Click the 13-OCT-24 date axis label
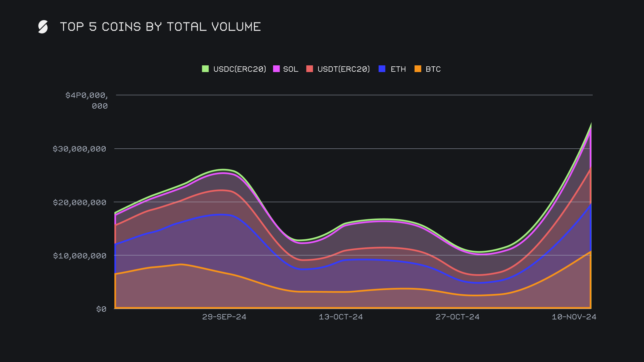 (x=341, y=317)
